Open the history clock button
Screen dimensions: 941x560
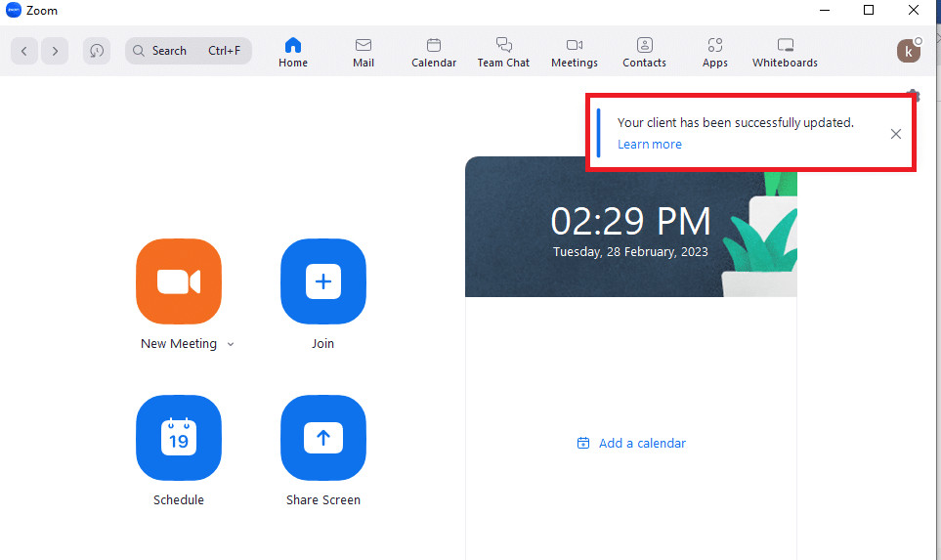pos(96,51)
